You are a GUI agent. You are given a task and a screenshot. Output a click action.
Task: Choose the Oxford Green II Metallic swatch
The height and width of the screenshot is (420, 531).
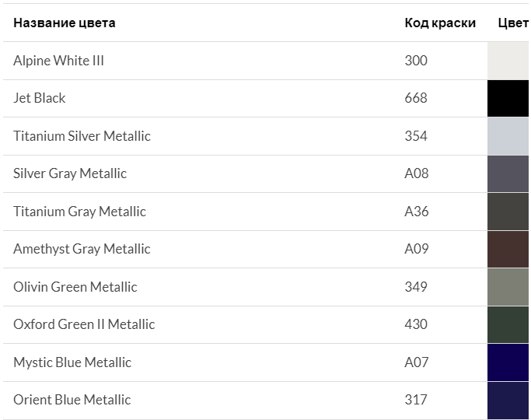[x=508, y=325]
